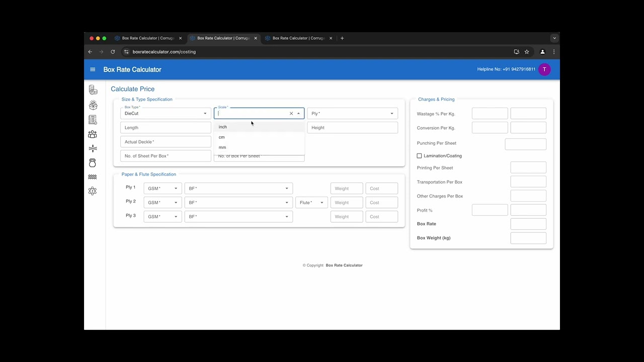The width and height of the screenshot is (644, 362).
Task: Click the first Wastage % Per Kg field
Action: point(490,114)
